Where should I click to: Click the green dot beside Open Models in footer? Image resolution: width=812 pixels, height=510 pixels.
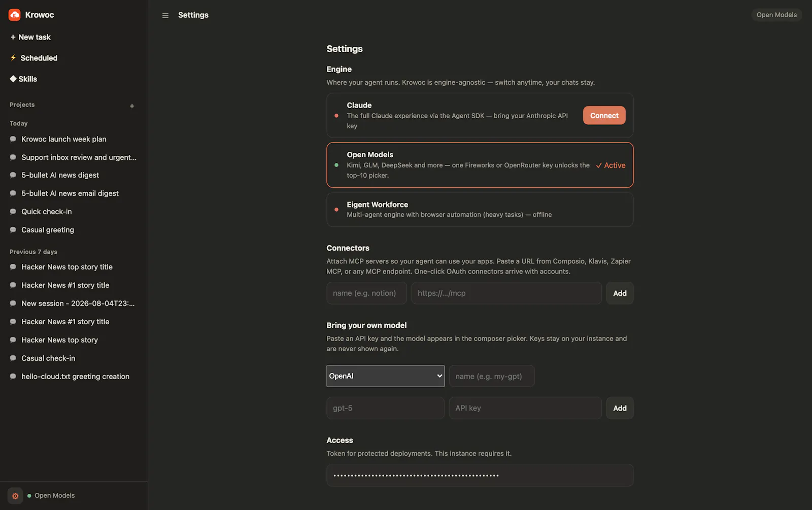[29, 496]
